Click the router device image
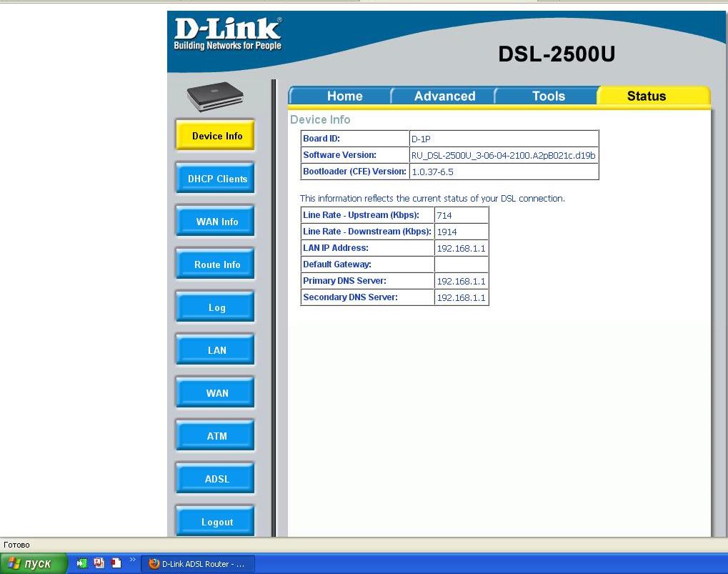Screen dimensions: 728x574 [x=216, y=97]
